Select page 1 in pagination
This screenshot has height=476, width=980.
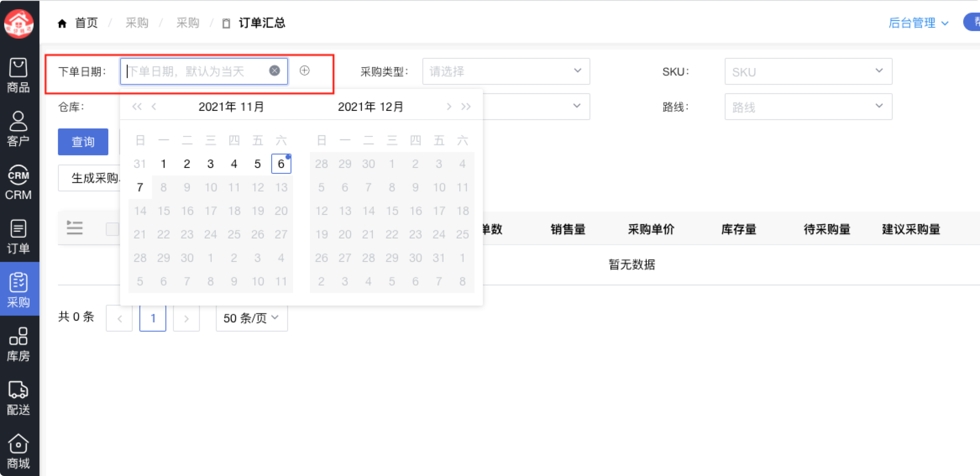pyautogui.click(x=153, y=318)
